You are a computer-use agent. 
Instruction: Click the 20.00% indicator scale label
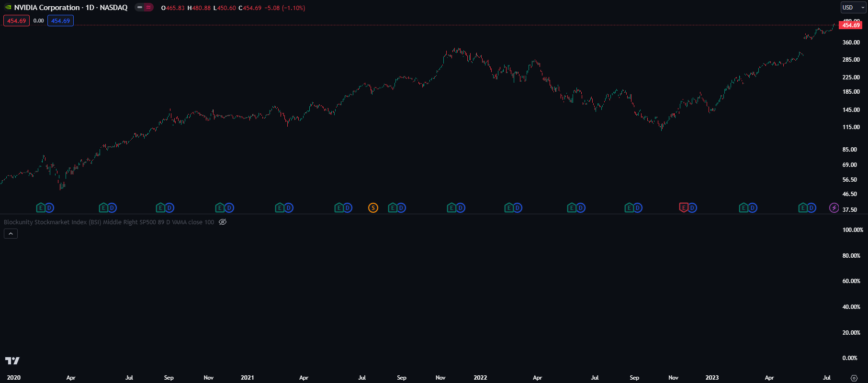coord(851,333)
